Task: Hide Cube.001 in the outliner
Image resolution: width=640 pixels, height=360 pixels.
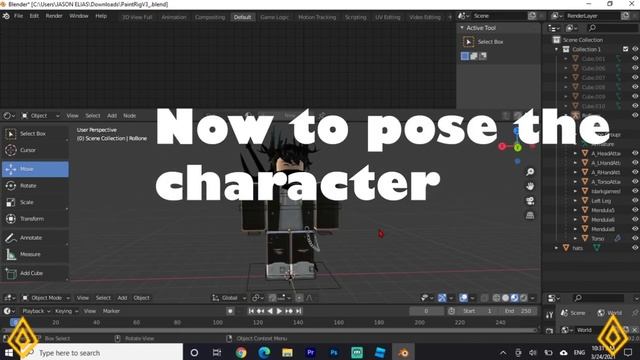Action: 635,58
